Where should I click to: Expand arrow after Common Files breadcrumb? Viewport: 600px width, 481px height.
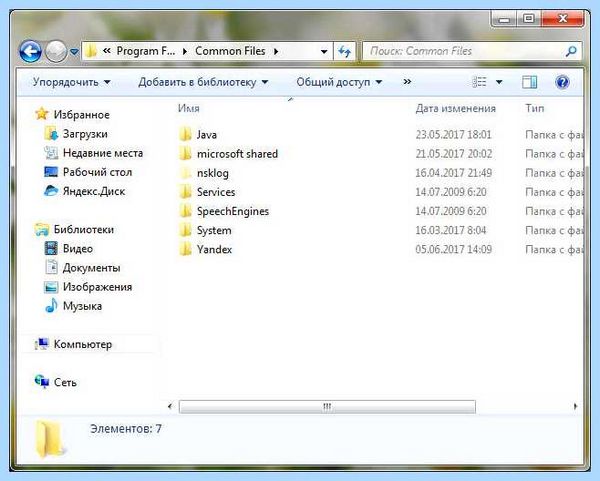tap(276, 51)
